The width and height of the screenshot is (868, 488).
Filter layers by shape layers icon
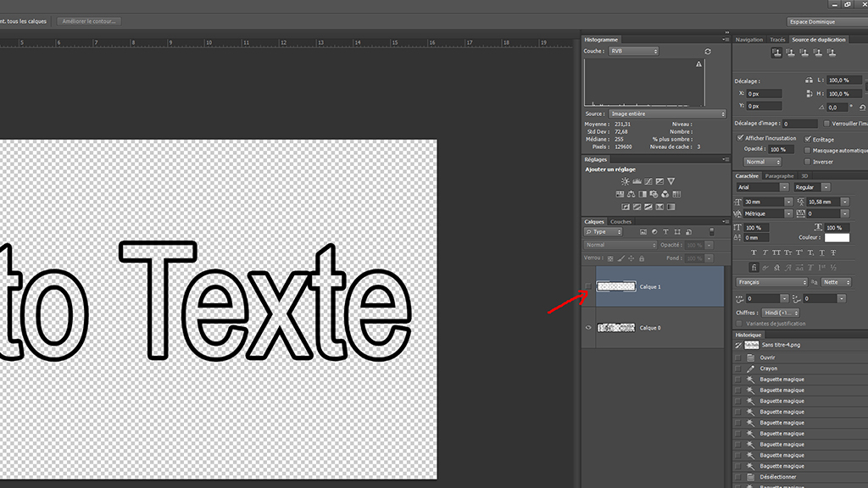click(x=677, y=232)
